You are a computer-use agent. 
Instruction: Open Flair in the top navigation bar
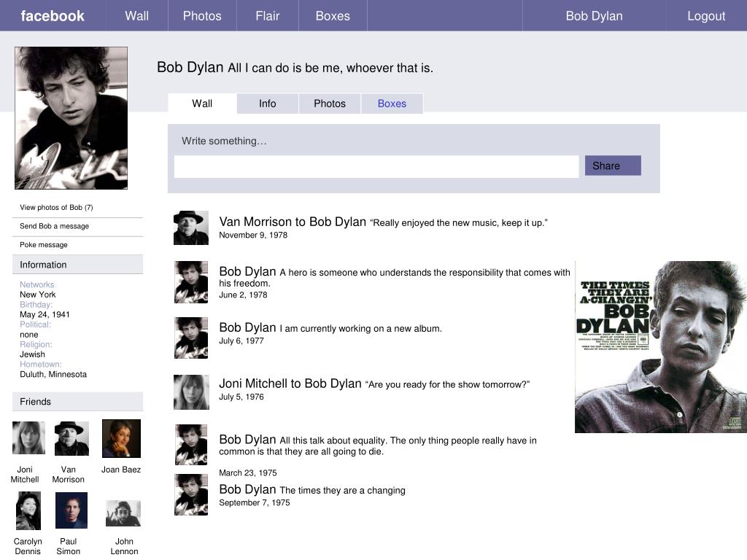pyautogui.click(x=267, y=16)
